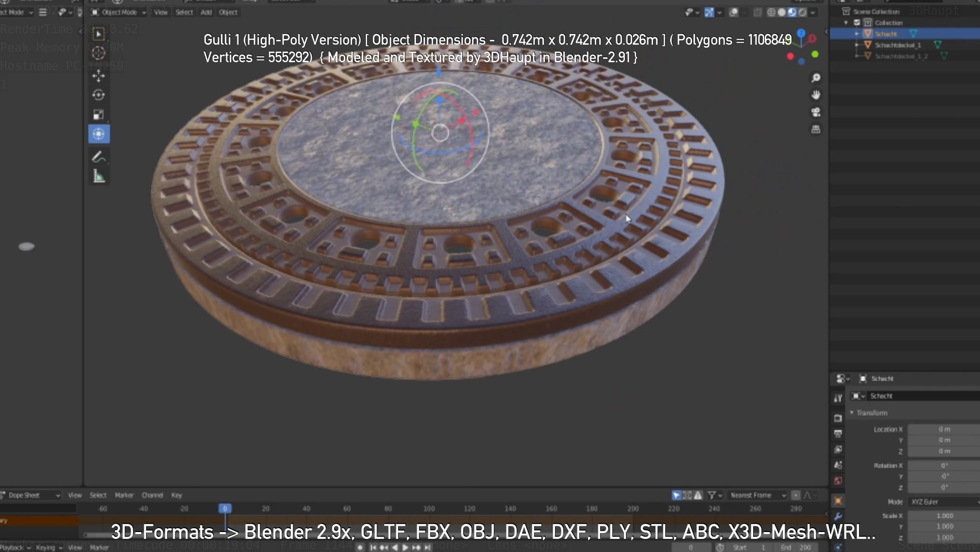The height and width of the screenshot is (552, 980).
Task: Collapse the Transform panel
Action: pyautogui.click(x=852, y=413)
